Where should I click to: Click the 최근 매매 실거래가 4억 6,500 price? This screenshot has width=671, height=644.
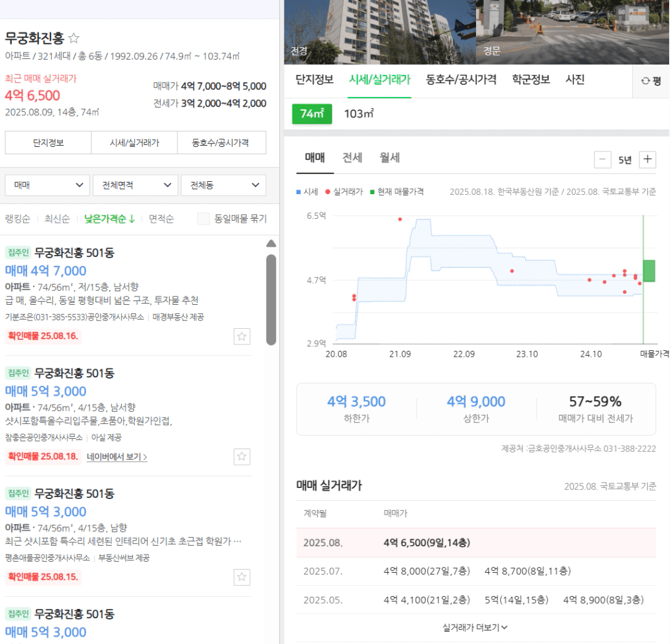click(32, 95)
